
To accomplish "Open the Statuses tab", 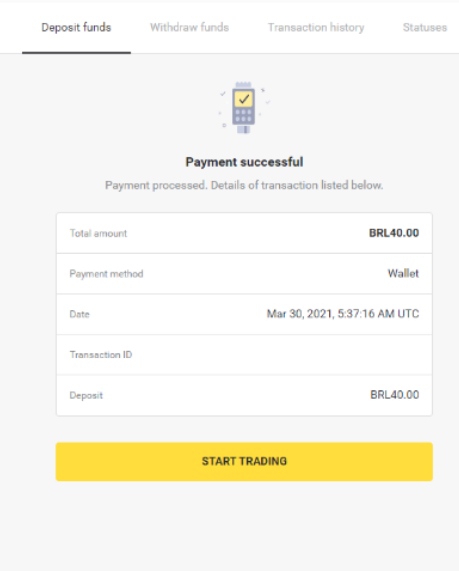I will (x=425, y=27).
